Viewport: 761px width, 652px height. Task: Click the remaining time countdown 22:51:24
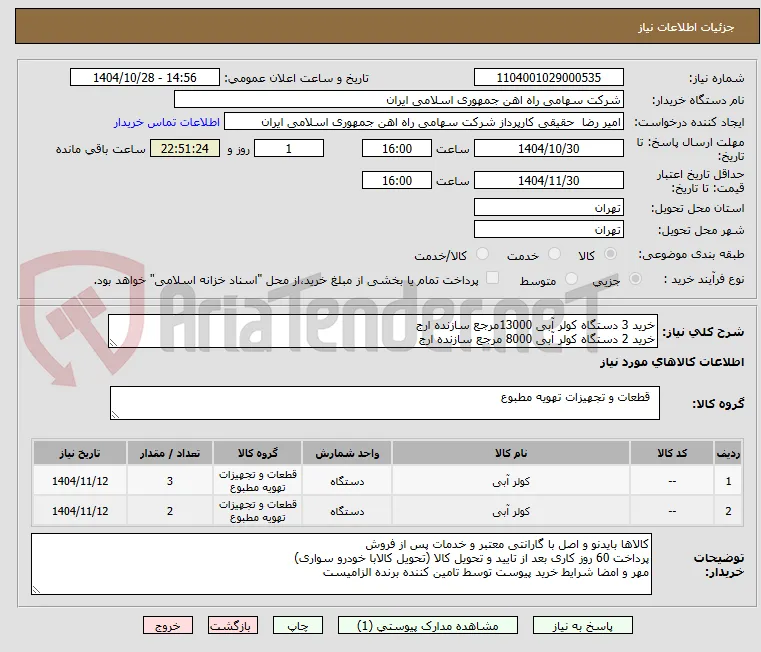coord(185,149)
